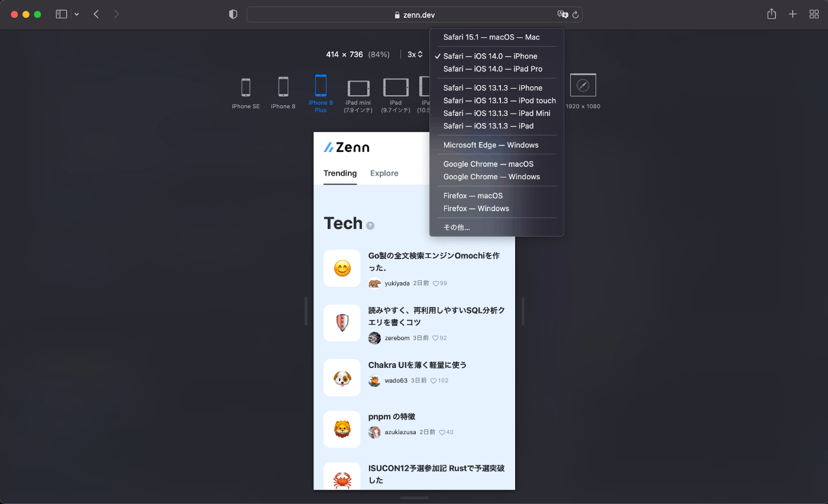This screenshot has height=504, width=828.
Task: Go back with the back arrow
Action: (x=96, y=14)
